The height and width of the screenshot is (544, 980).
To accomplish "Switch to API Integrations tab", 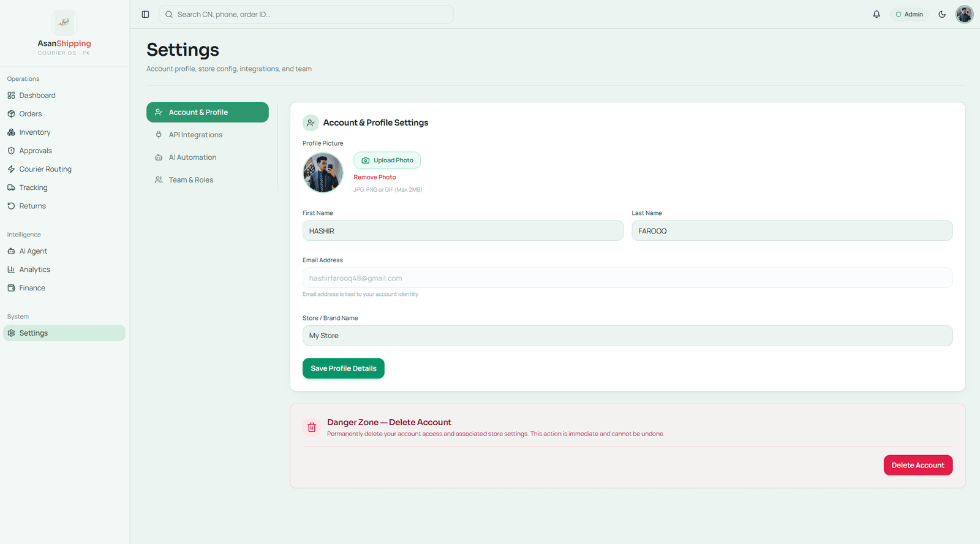I will (x=208, y=135).
